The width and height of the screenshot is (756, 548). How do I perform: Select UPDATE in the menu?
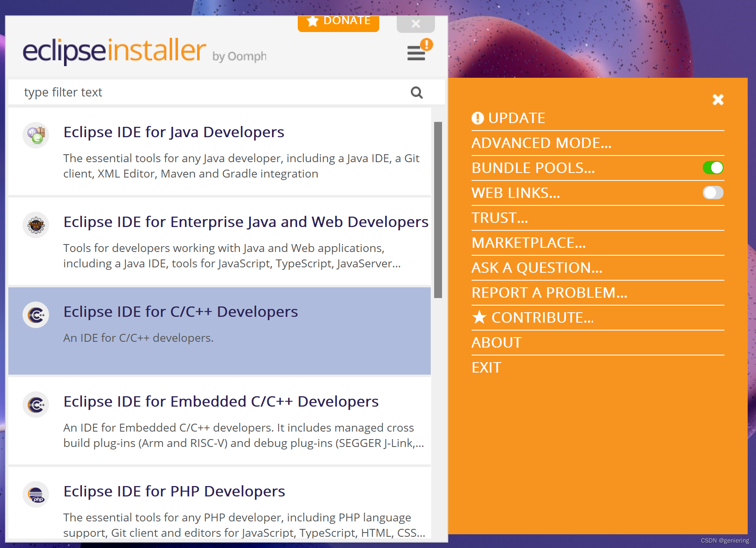tap(516, 118)
